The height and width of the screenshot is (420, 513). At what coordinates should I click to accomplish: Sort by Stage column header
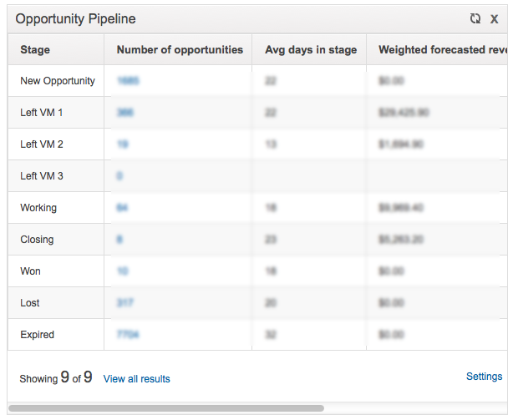tap(35, 49)
